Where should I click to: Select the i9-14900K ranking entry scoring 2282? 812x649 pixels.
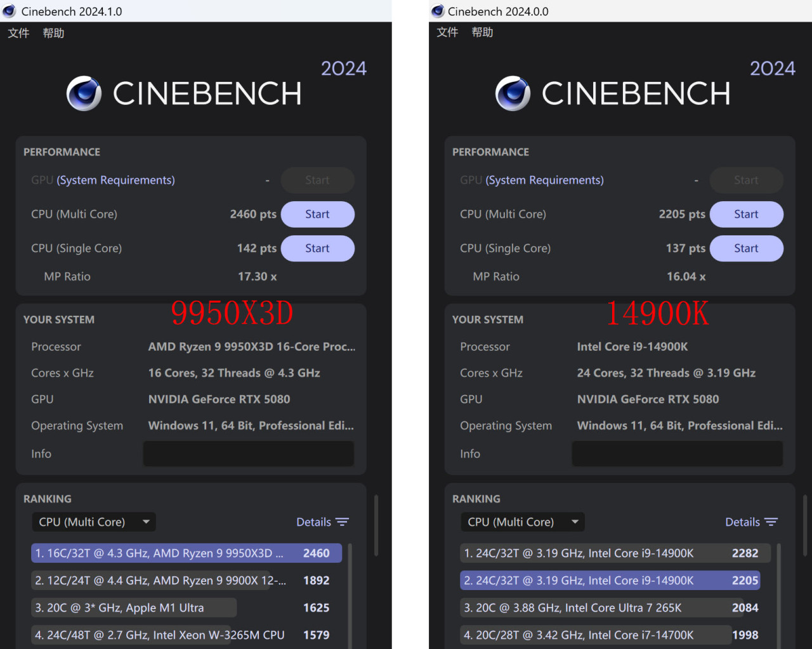615,553
